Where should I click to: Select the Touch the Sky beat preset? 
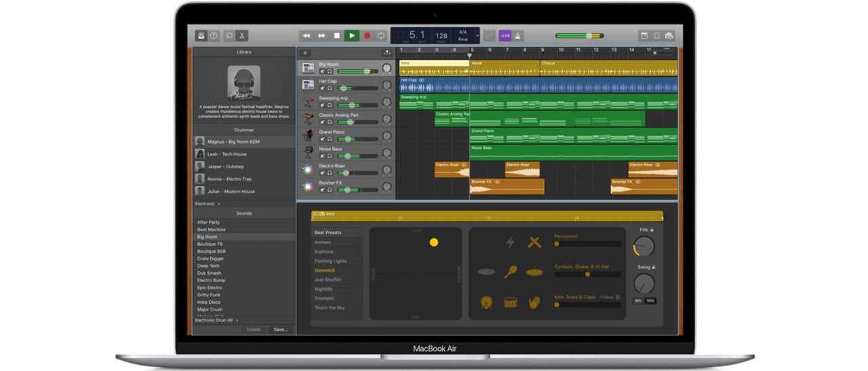pyautogui.click(x=336, y=308)
